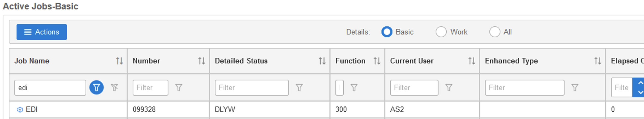Select the Work details radio button

tap(441, 32)
